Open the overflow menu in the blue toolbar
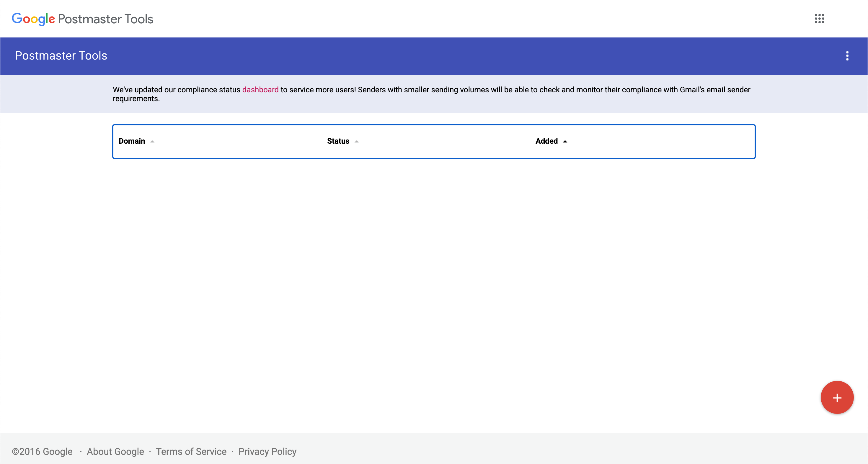 [848, 56]
